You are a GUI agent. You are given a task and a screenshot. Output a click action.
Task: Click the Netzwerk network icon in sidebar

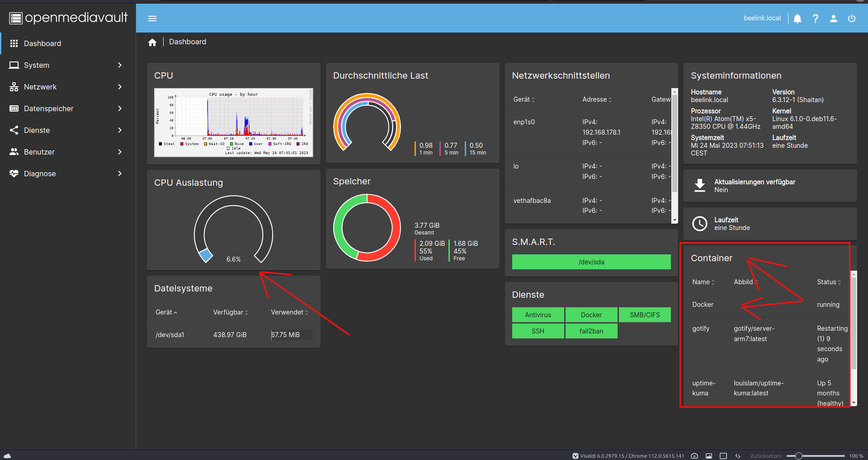(x=14, y=87)
